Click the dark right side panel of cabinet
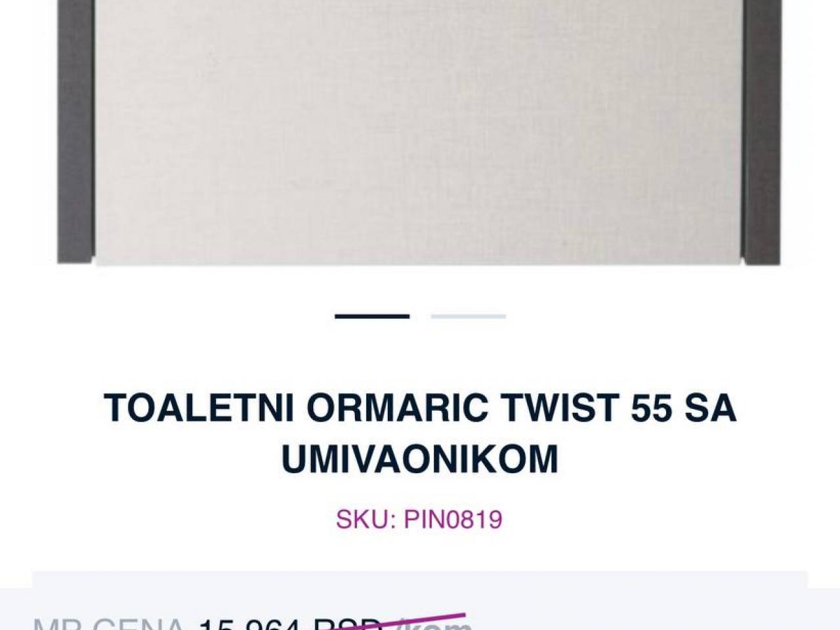The height and width of the screenshot is (630, 840). tap(763, 131)
